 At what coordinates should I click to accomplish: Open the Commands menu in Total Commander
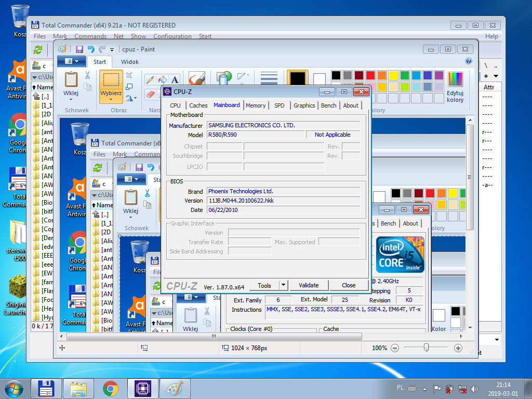pos(90,36)
